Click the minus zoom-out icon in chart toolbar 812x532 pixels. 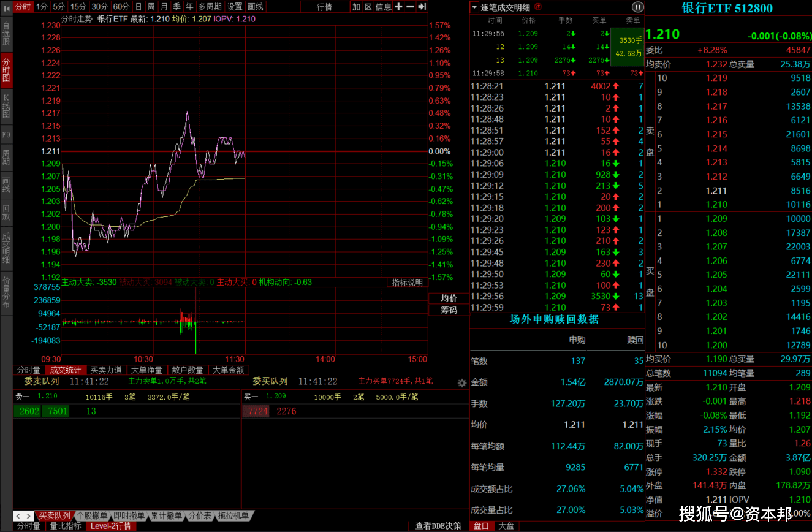(410, 6)
